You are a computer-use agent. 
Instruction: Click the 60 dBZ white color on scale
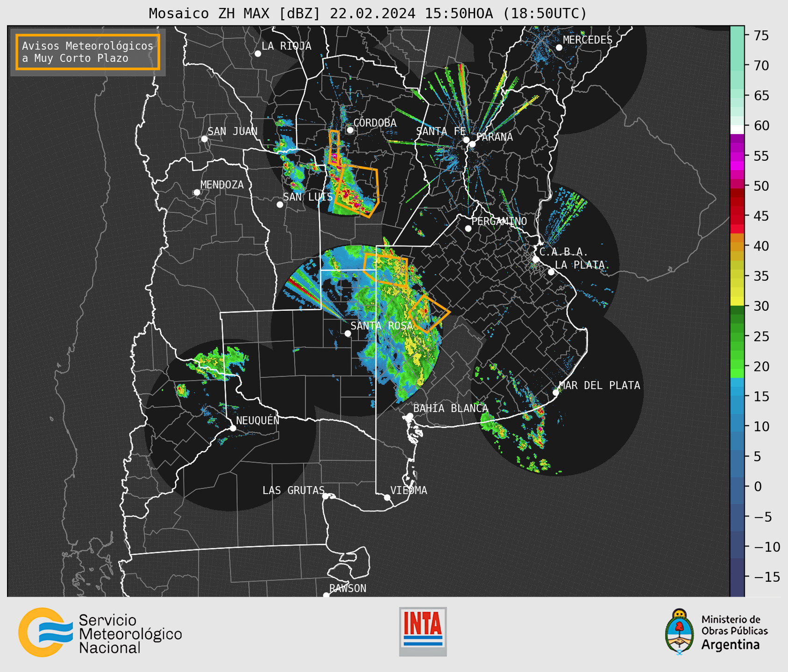737,129
